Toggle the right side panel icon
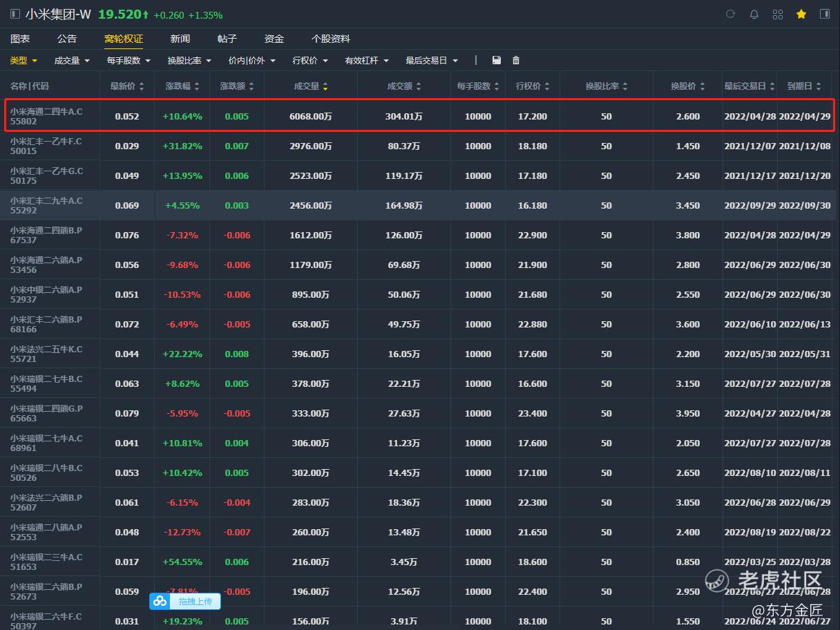 tap(825, 15)
